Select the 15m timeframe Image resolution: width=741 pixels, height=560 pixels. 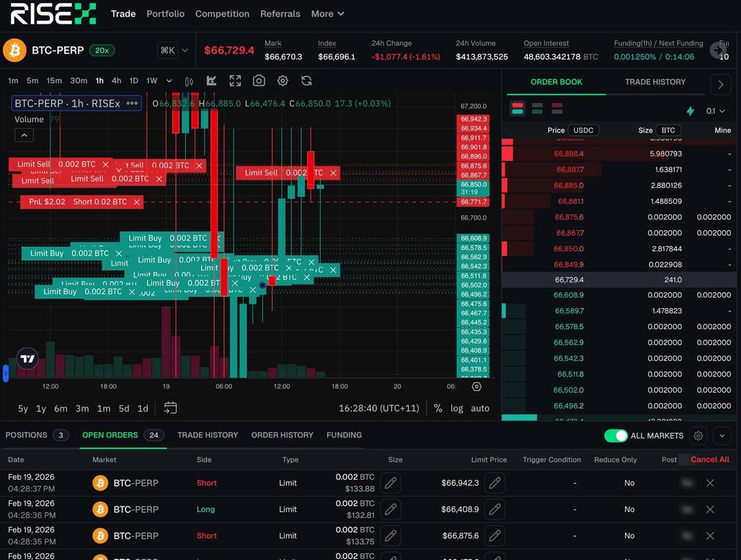tap(54, 81)
